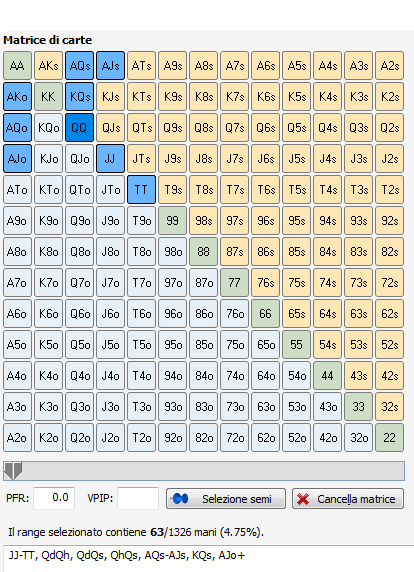
Task: Select the 22 pair cell
Action: coord(390,438)
